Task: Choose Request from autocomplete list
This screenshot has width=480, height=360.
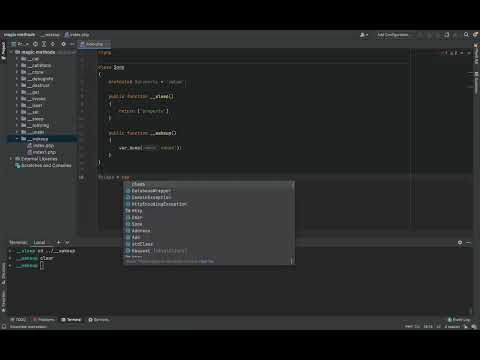Action: pos(209,251)
